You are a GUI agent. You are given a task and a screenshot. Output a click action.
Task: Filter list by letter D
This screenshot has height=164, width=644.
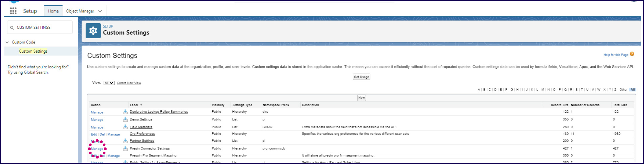495,90
